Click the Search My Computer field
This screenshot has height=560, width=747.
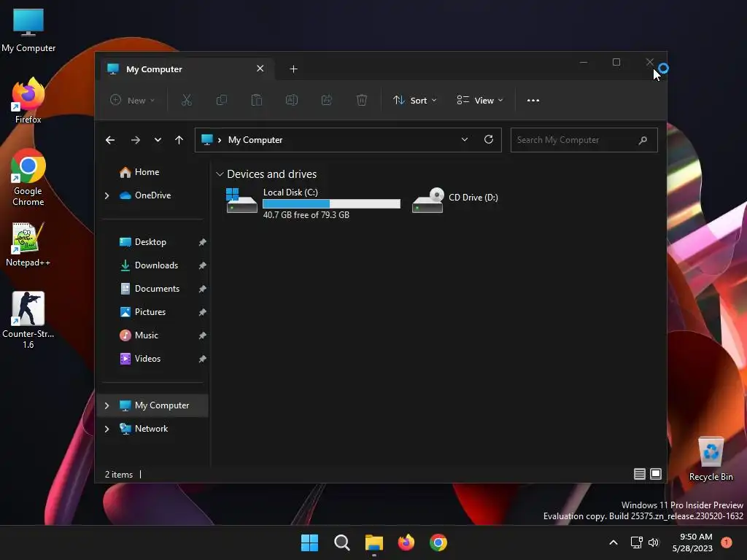click(584, 140)
